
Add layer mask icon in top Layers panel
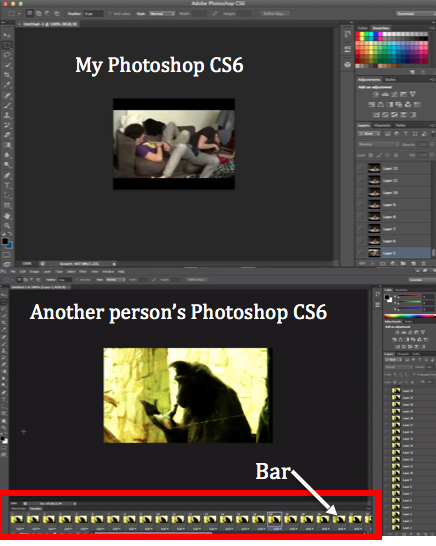[383, 264]
